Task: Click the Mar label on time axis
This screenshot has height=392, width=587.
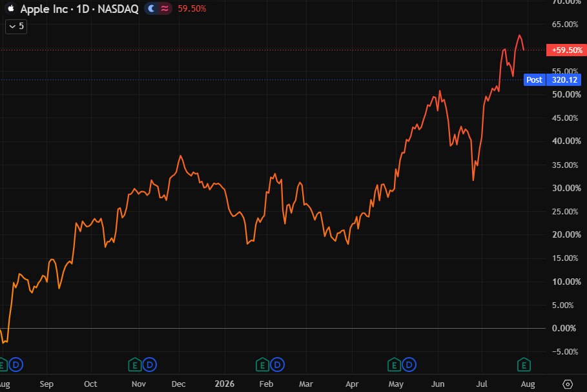Action: tap(306, 384)
